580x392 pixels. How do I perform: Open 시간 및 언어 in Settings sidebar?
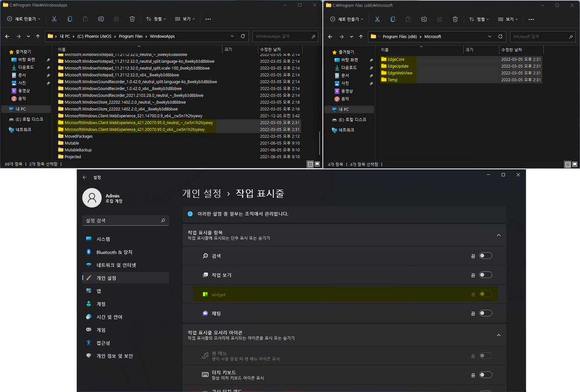point(125,317)
